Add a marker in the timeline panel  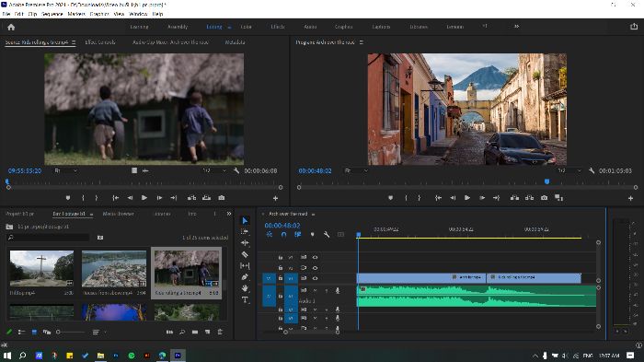click(312, 235)
